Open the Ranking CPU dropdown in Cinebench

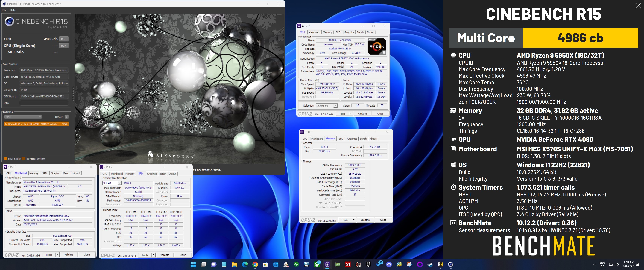coord(23,117)
